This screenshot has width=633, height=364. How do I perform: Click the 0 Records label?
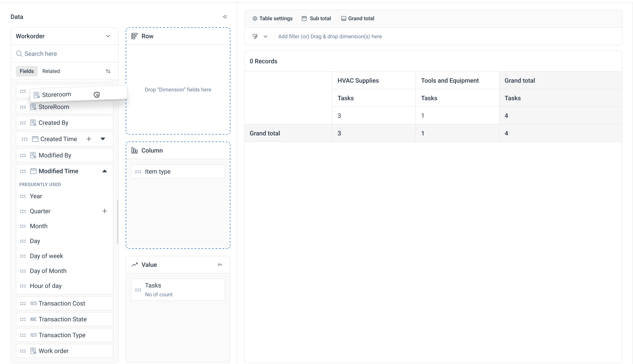[x=263, y=61]
